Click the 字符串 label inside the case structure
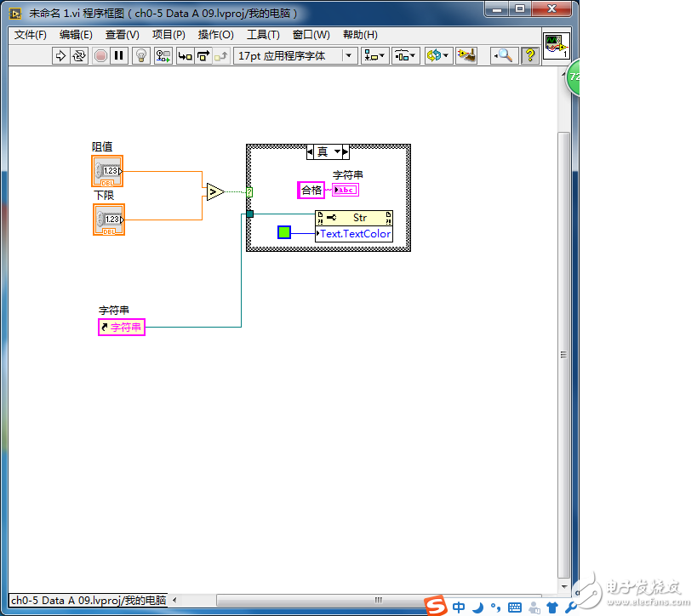The width and height of the screenshot is (697, 616). pos(347,175)
